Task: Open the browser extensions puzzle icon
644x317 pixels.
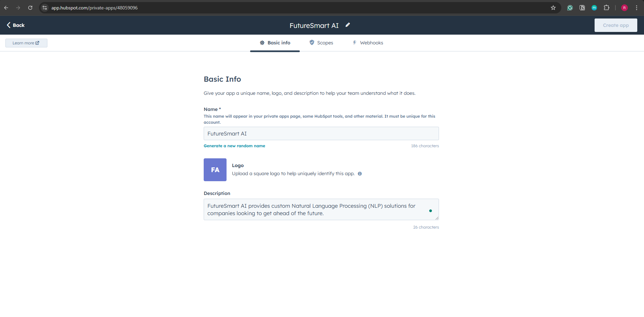Action: click(x=606, y=8)
